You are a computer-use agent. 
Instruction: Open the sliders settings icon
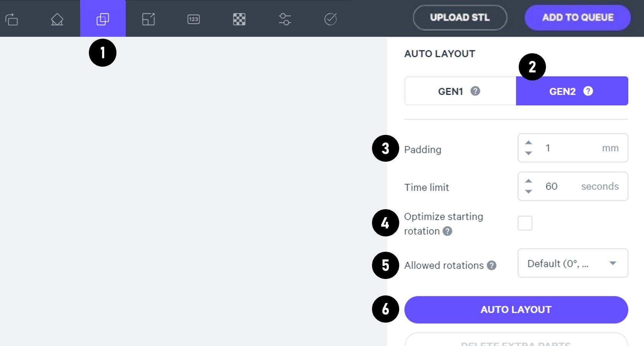(x=285, y=19)
